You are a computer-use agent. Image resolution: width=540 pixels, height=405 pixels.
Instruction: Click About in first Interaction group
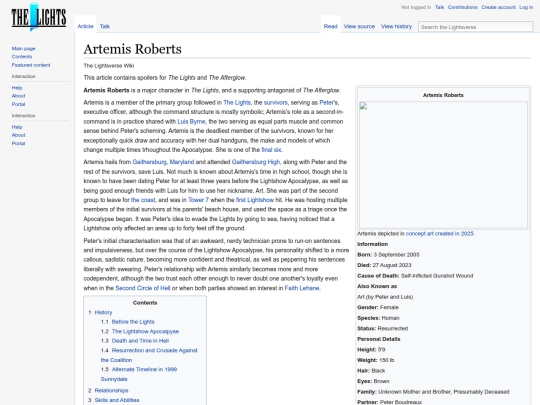[x=18, y=96]
